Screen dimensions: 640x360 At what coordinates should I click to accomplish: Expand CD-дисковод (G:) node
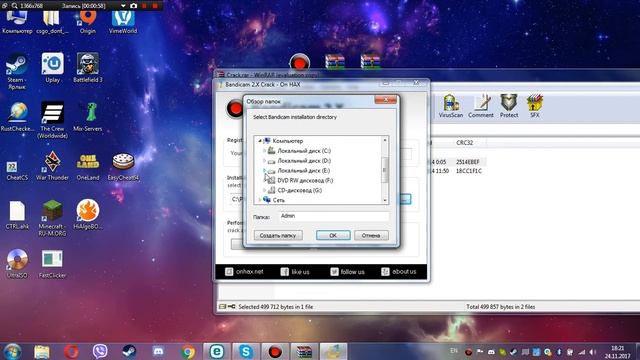click(x=264, y=190)
